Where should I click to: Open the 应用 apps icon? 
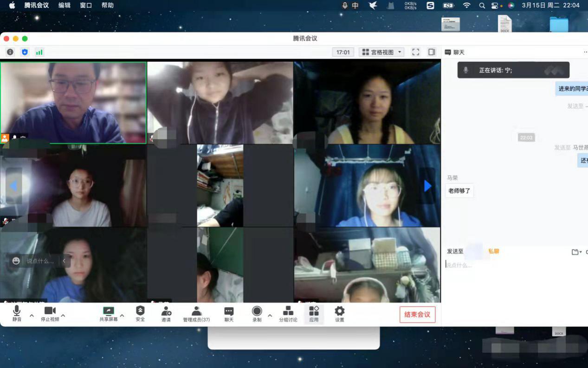click(314, 311)
